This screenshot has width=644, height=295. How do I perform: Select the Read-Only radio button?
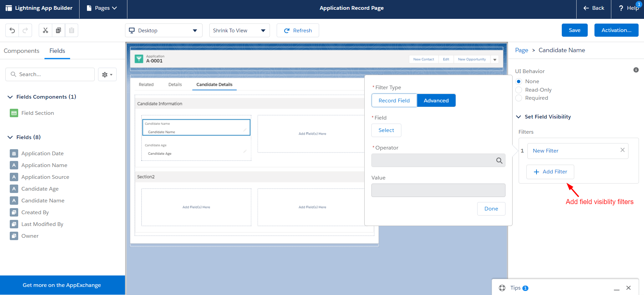519,90
